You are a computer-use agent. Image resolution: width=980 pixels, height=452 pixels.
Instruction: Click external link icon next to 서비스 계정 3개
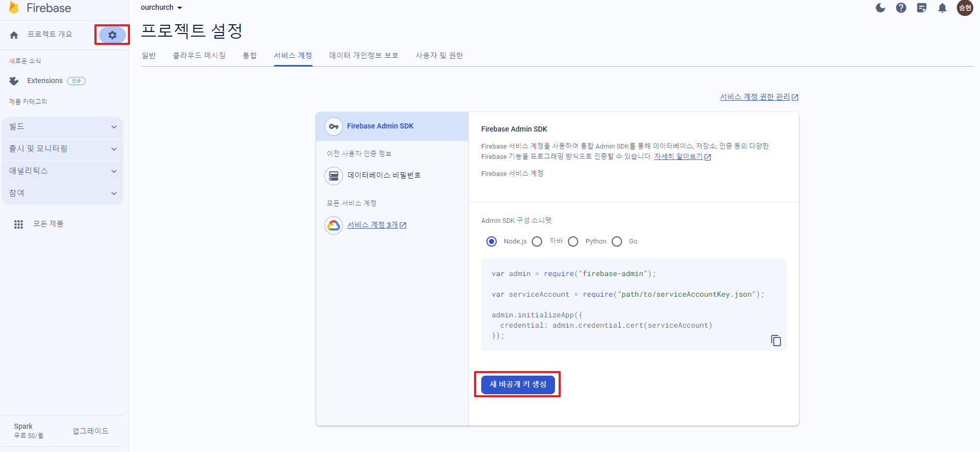tap(403, 225)
